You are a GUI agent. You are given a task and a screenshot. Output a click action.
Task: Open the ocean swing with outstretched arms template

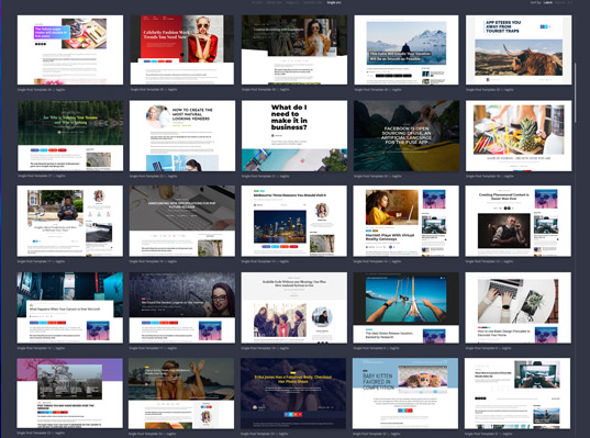(x=406, y=307)
